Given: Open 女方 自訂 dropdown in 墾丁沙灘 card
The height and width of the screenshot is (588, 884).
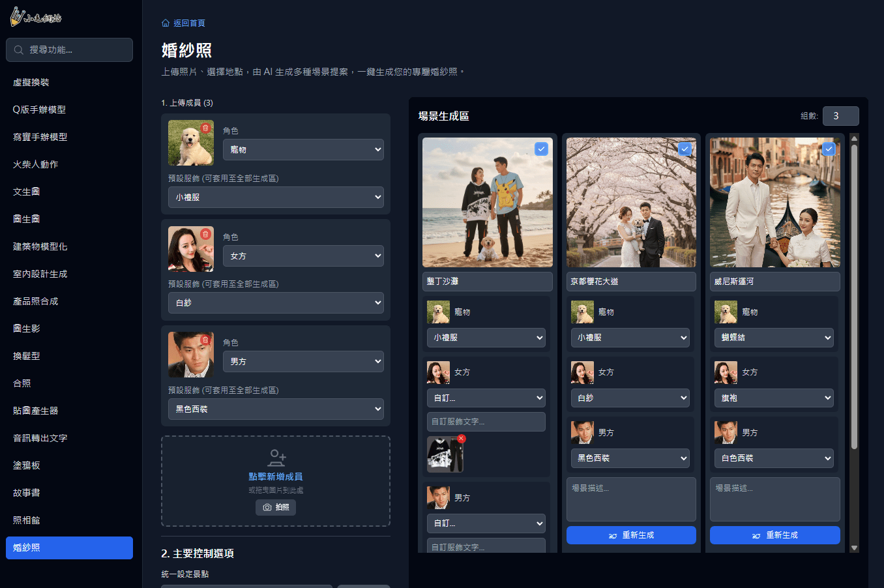Looking at the screenshot, I should pos(486,398).
